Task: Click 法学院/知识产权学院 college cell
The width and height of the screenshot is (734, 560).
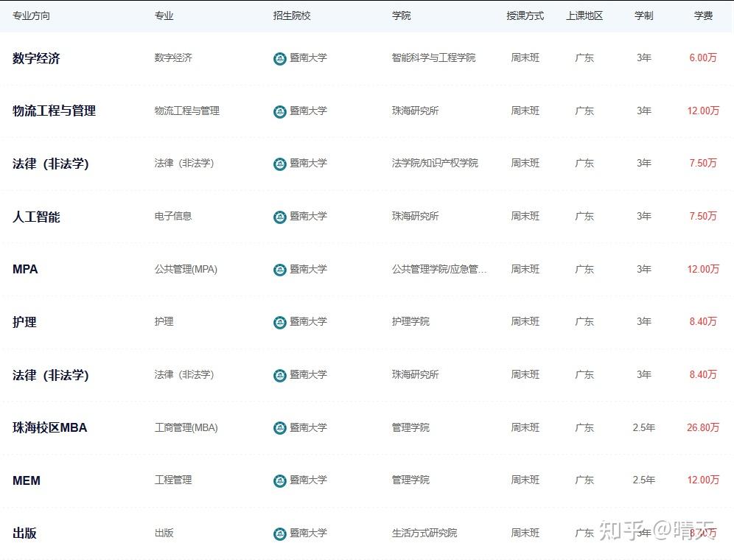Action: pos(435,163)
